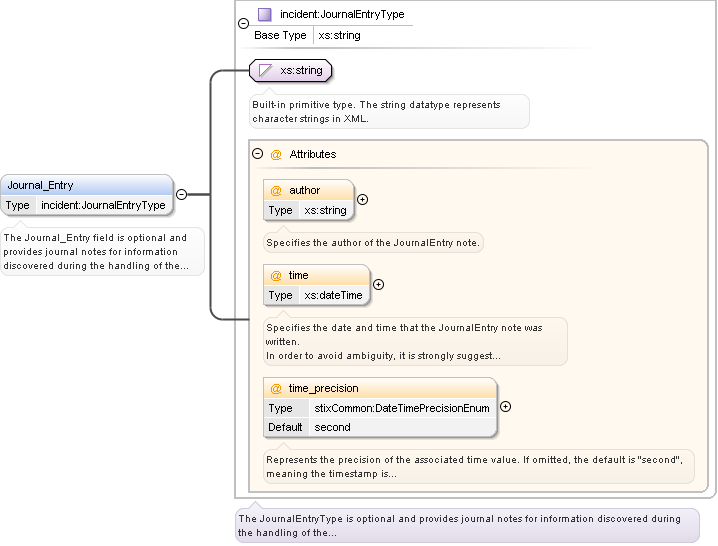Click the @ icon of time_precision attribute
This screenshot has height=546, width=718.
pos(277,388)
